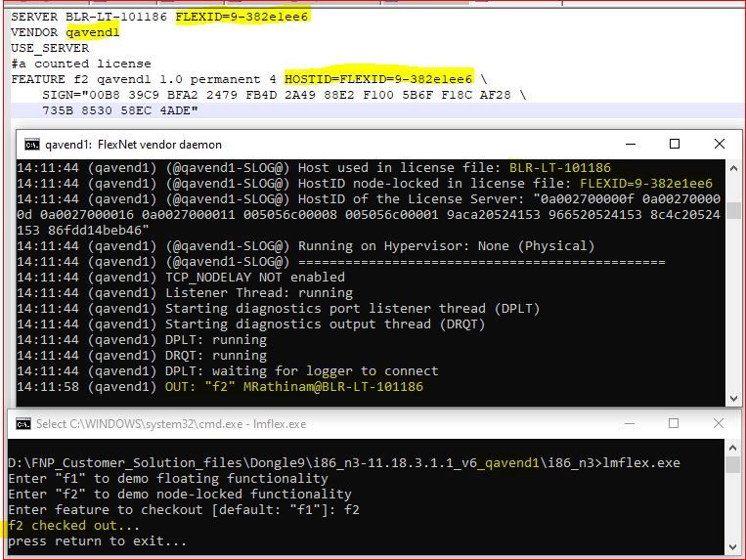
Task: Click 'Enter "f1" to demo floating functionality' line
Action: (168, 478)
